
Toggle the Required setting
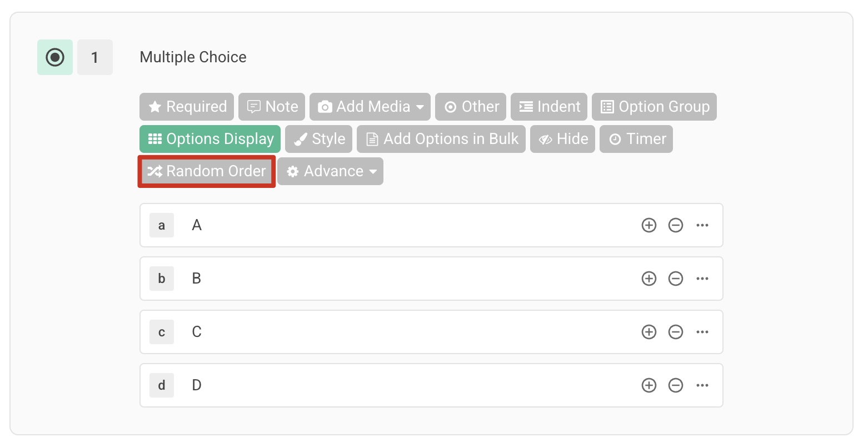click(x=187, y=107)
